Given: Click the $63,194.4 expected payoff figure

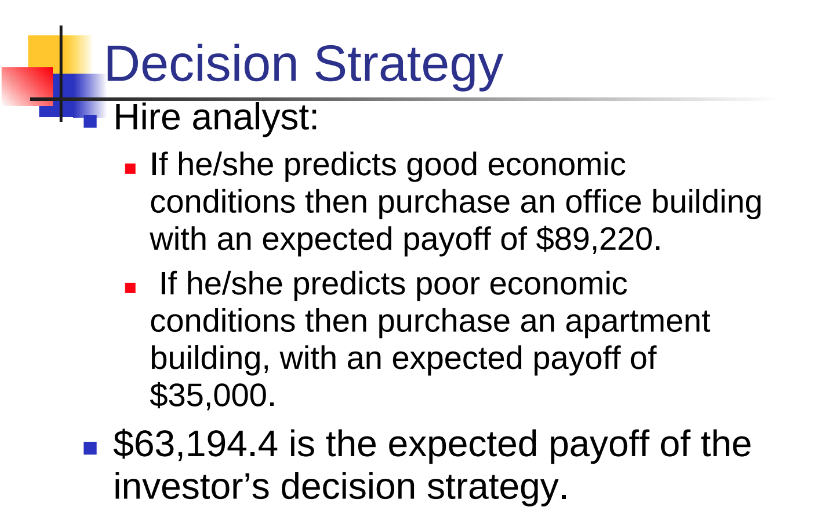Looking at the screenshot, I should [x=195, y=445].
